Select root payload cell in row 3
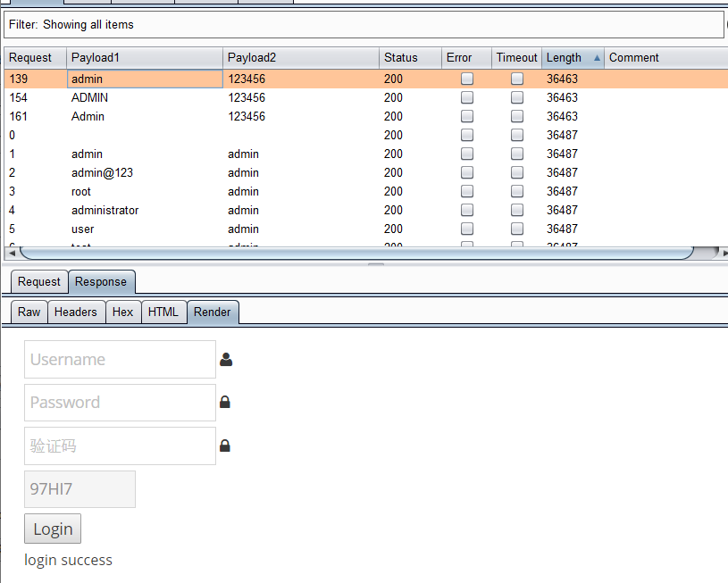The image size is (728, 583). pyautogui.click(x=145, y=191)
